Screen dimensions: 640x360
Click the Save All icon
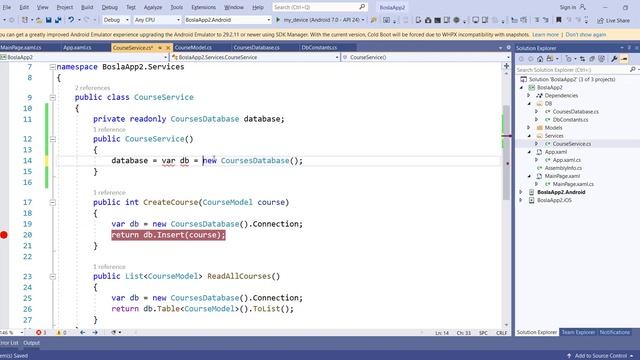58,20
